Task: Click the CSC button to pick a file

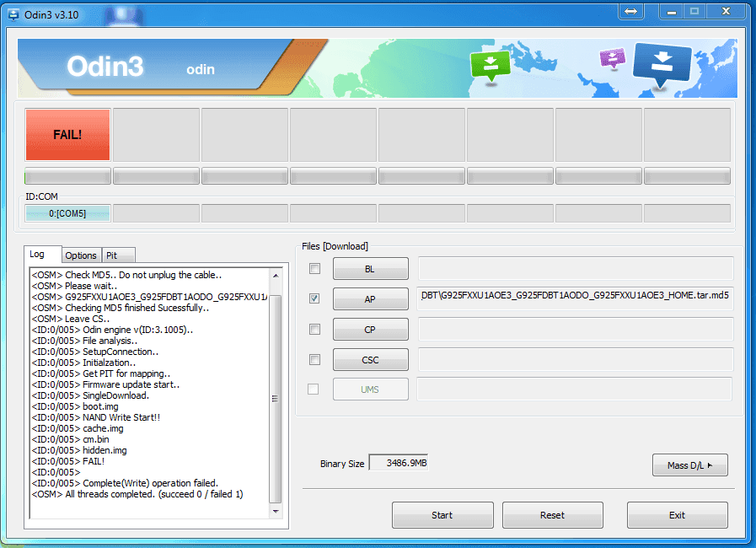Action: (370, 360)
